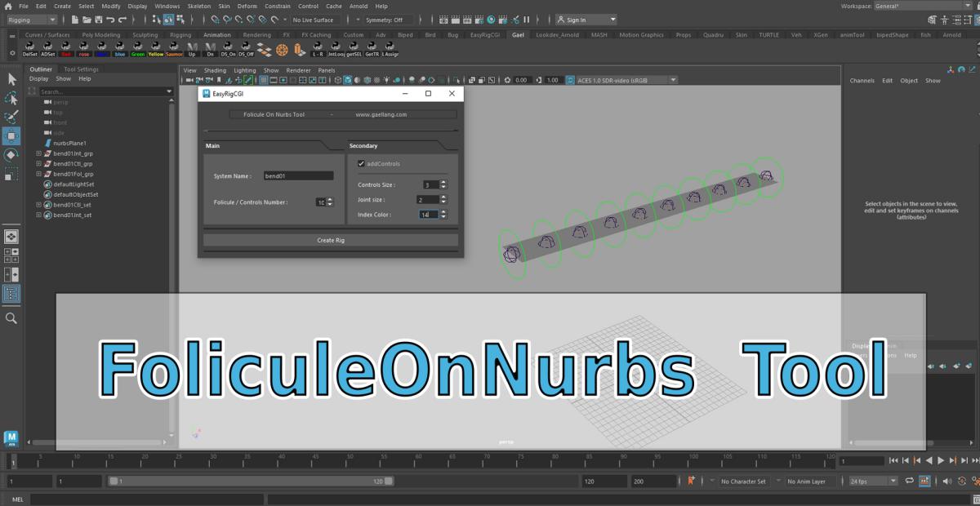This screenshot has height=506, width=980.
Task: Click the System Name input field
Action: tap(298, 176)
